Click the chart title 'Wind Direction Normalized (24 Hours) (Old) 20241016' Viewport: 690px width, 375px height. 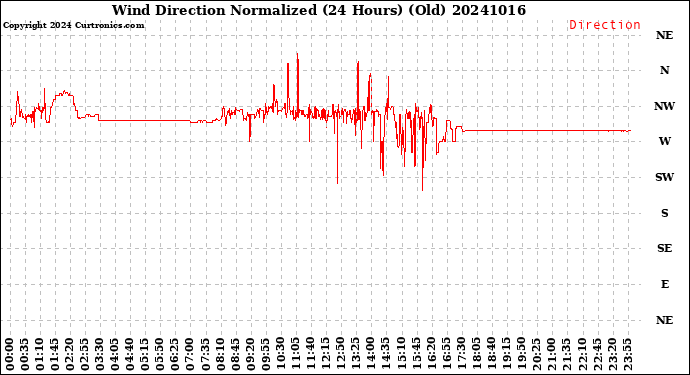click(319, 10)
